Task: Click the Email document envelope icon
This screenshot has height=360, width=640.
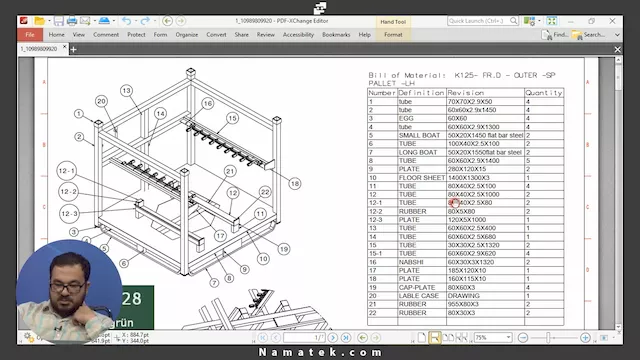Action: pos(85,21)
